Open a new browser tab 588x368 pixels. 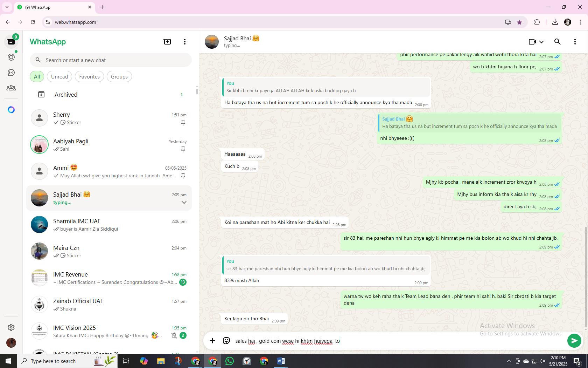[102, 7]
